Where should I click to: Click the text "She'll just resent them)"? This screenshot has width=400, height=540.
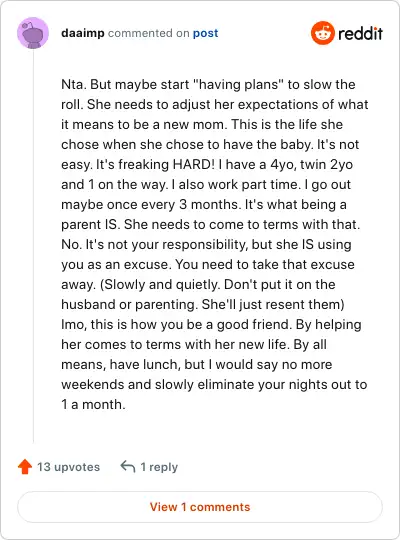tap(273, 304)
